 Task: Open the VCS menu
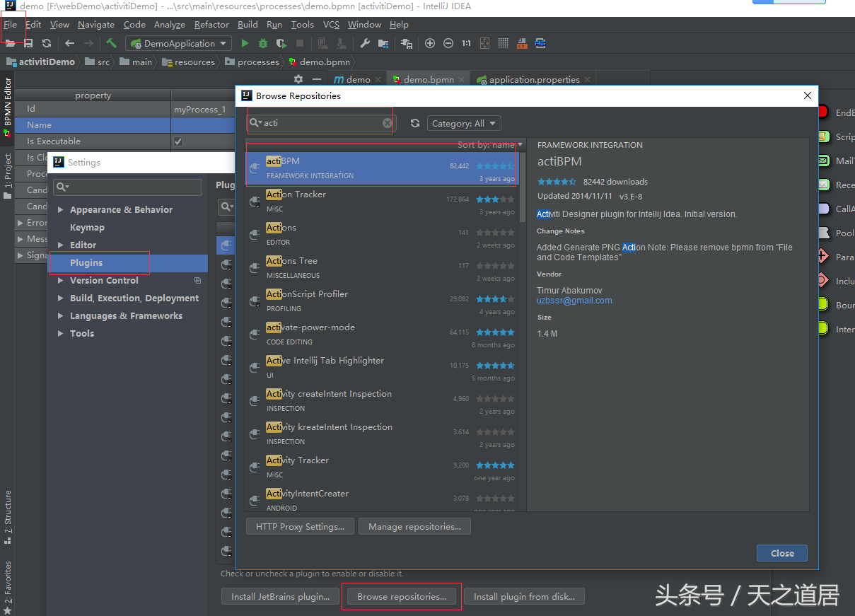[x=330, y=24]
